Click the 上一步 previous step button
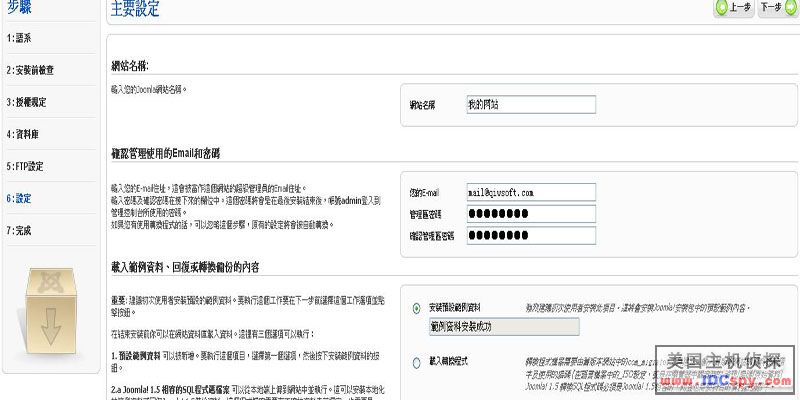This screenshot has height=400, width=800. click(734, 7)
